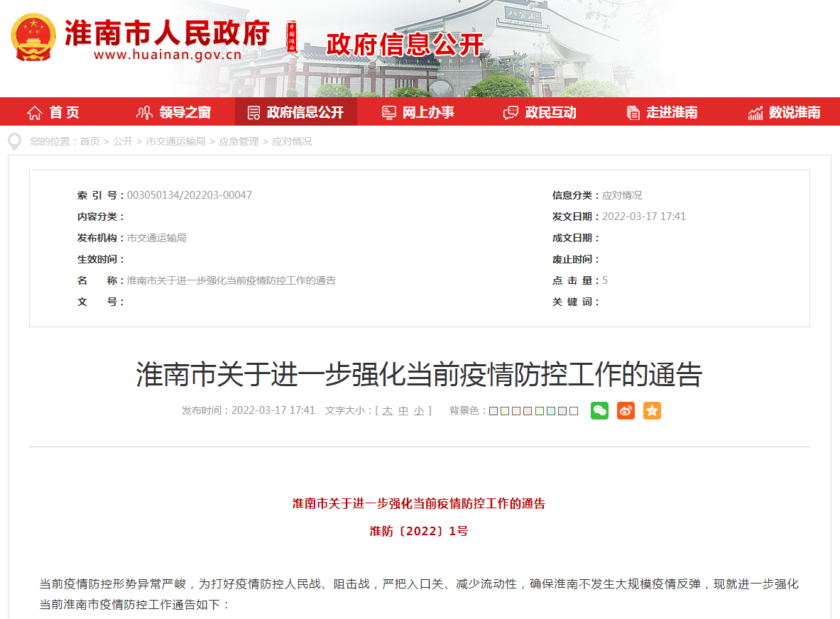Share the notice to Sina Weibo

click(626, 410)
